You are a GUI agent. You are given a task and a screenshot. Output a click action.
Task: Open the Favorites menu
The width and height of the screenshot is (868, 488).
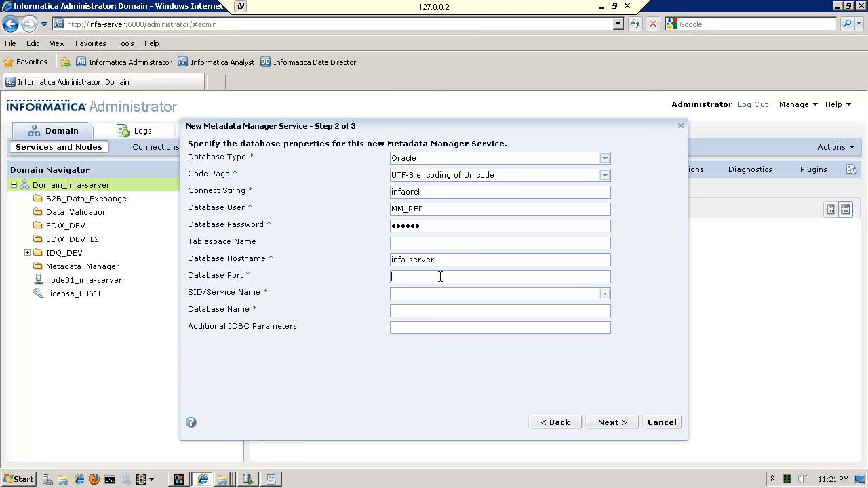(x=90, y=43)
